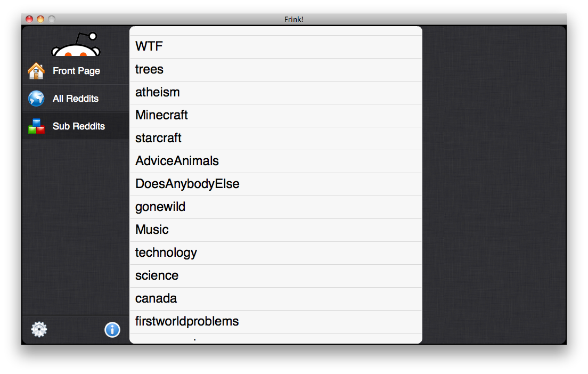Select the atheism subreddit

[x=276, y=93]
